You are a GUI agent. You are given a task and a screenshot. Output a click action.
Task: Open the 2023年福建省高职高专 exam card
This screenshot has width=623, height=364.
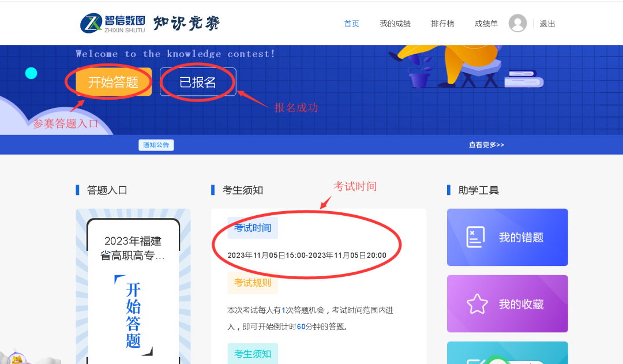(x=133, y=286)
